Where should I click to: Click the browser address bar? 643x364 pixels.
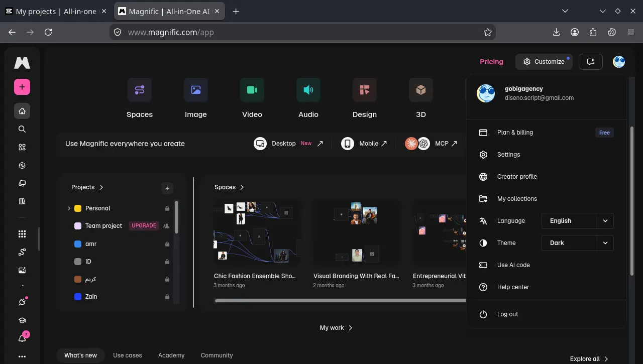coord(301,32)
